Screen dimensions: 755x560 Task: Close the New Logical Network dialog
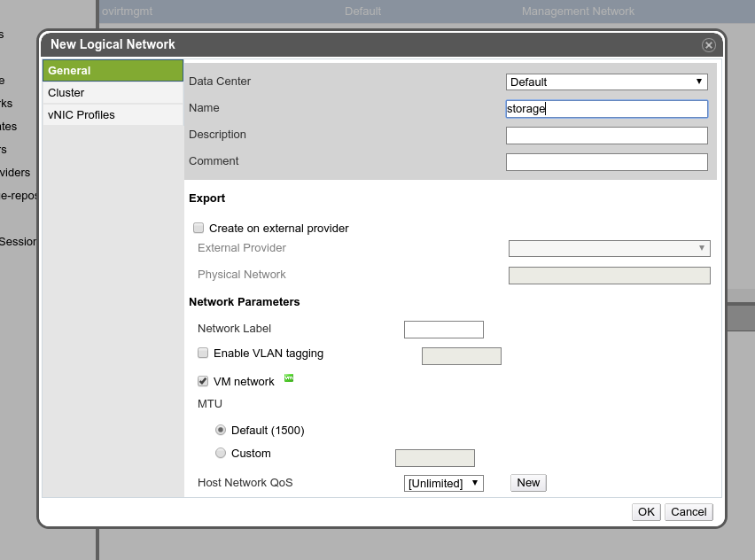tap(708, 45)
